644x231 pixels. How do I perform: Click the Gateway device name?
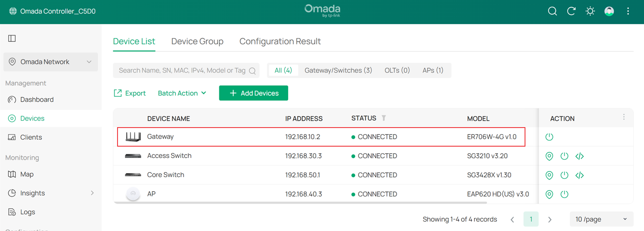point(160,137)
